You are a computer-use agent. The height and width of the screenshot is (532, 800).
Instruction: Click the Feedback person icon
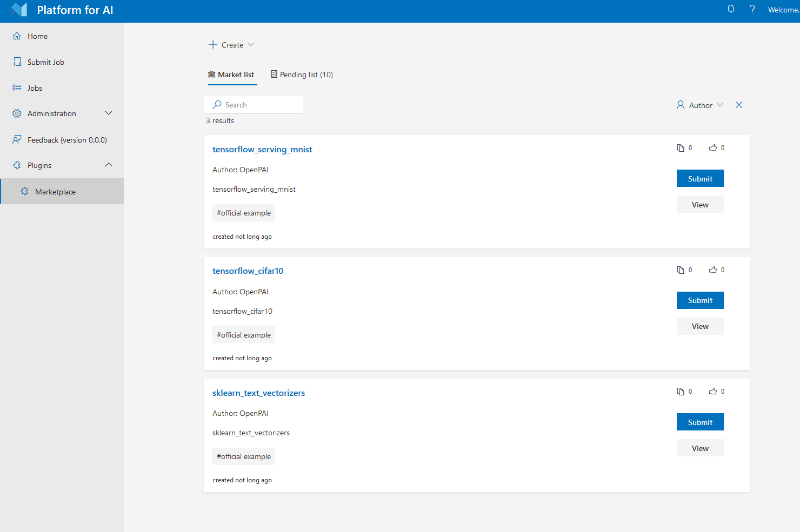click(x=17, y=139)
